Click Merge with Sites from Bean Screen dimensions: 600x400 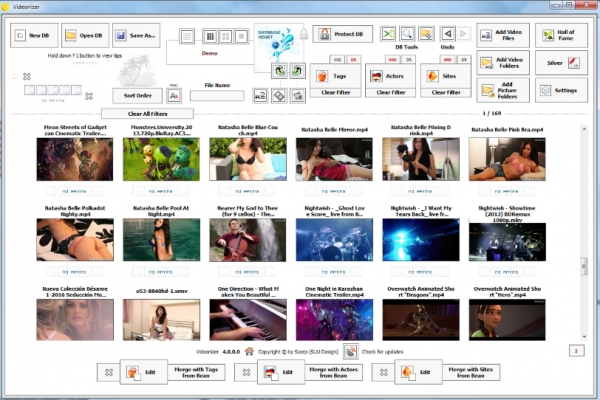[x=471, y=372]
